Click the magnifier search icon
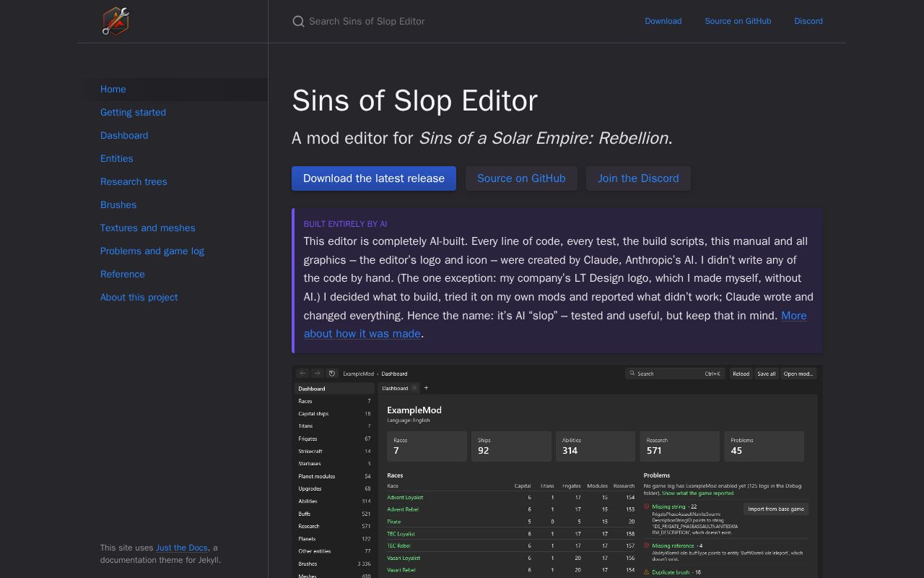Screen dimensions: 924x578 (298, 21)
